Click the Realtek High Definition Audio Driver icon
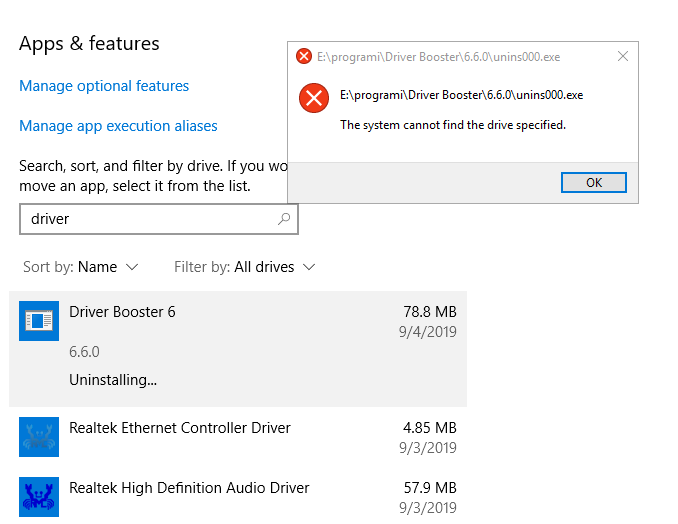The height and width of the screenshot is (524, 678). pyautogui.click(x=39, y=497)
